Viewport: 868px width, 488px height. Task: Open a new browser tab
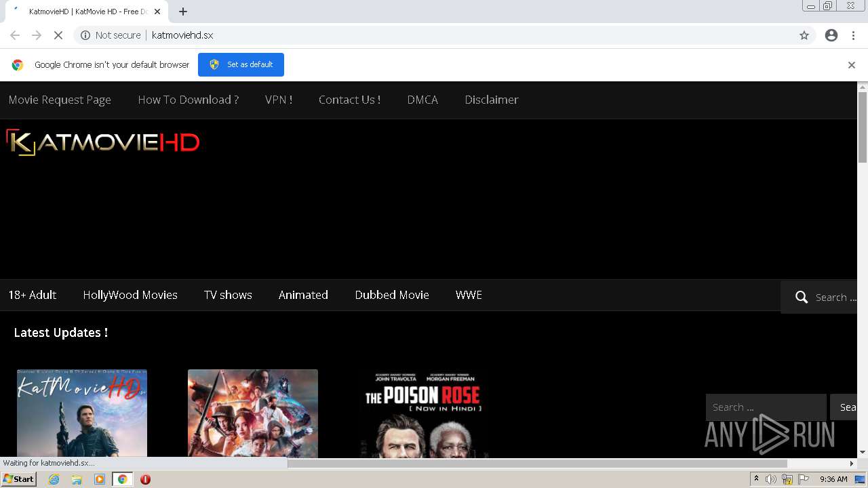coord(183,12)
